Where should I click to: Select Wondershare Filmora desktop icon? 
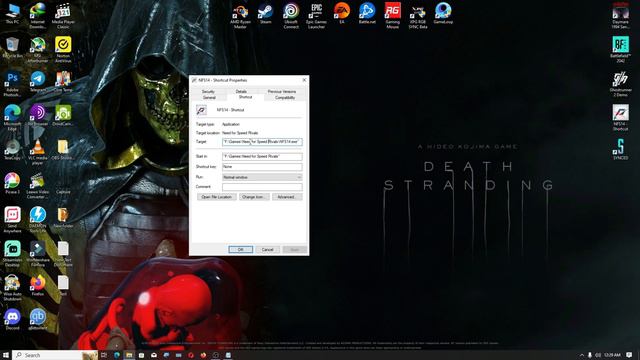click(38, 254)
